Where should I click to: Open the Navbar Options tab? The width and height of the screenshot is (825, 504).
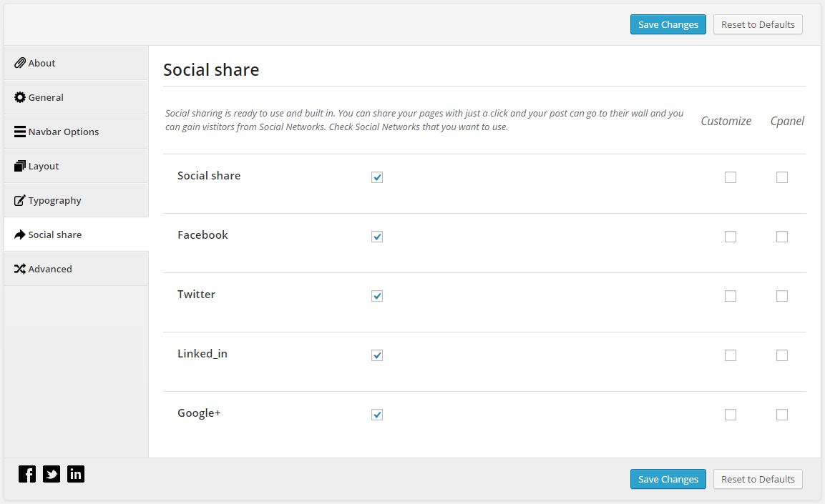77,132
